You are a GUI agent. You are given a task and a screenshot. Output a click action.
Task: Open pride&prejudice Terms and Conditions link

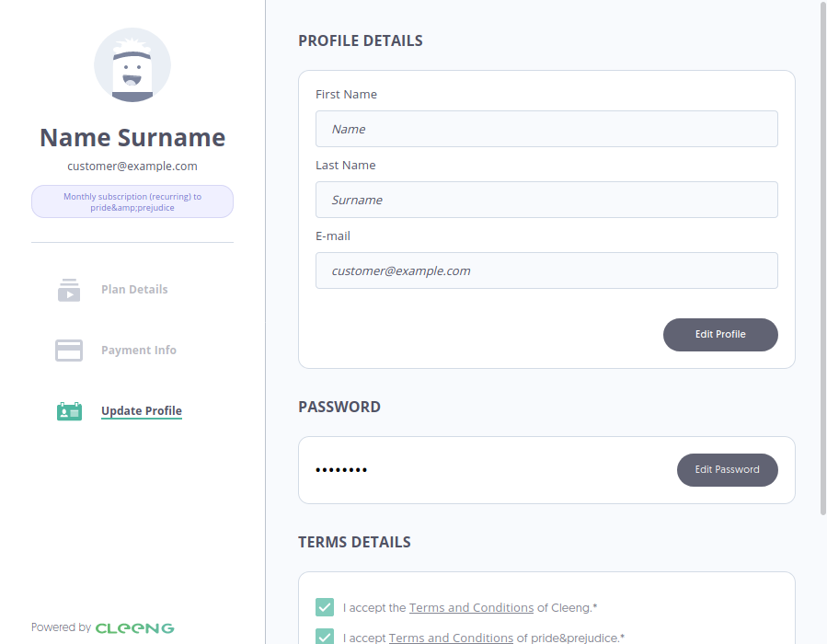click(x=451, y=638)
